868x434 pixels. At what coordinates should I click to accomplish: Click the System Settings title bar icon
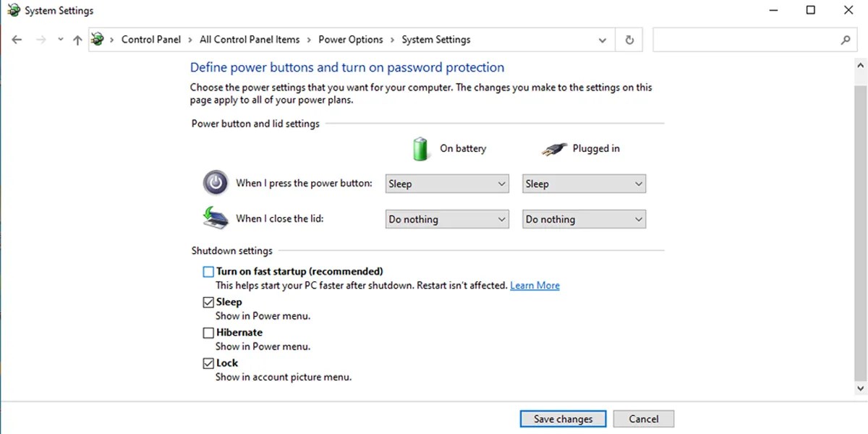(10, 10)
